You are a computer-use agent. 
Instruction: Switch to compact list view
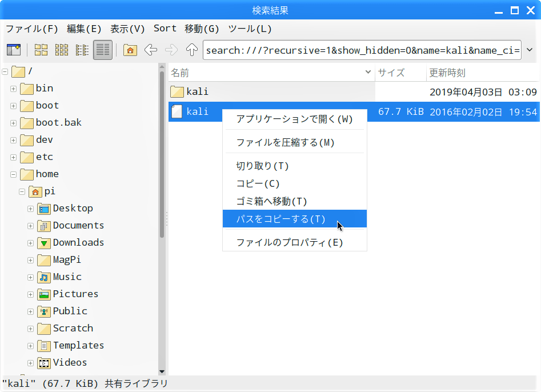click(x=82, y=50)
